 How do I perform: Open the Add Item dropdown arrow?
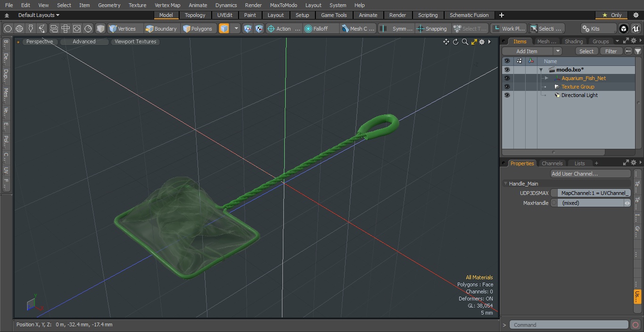pos(558,51)
